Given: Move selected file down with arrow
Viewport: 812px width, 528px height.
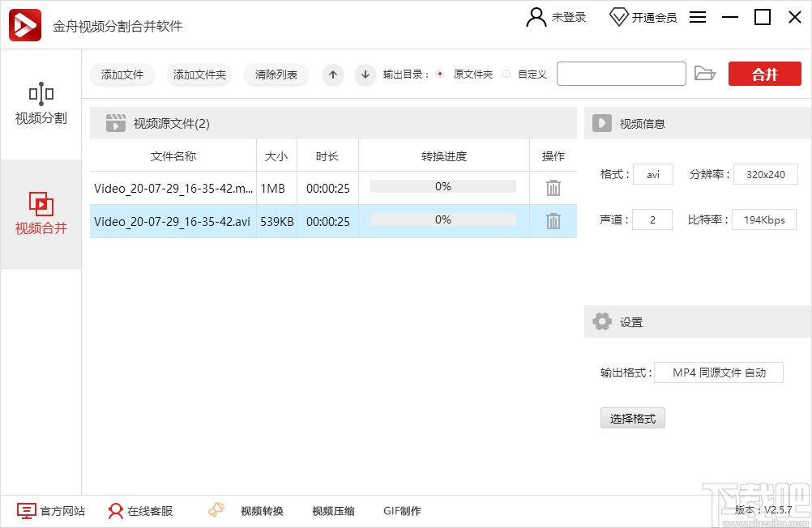Looking at the screenshot, I should tap(365, 75).
